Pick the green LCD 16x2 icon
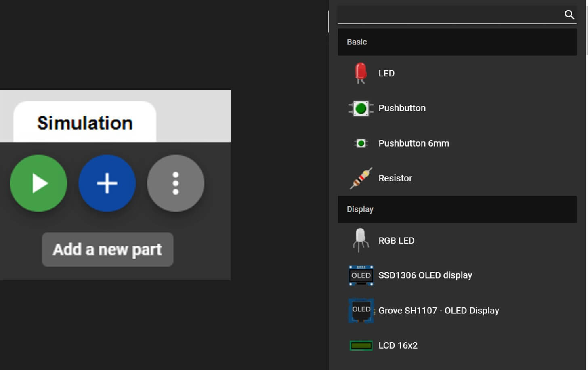 tap(361, 345)
